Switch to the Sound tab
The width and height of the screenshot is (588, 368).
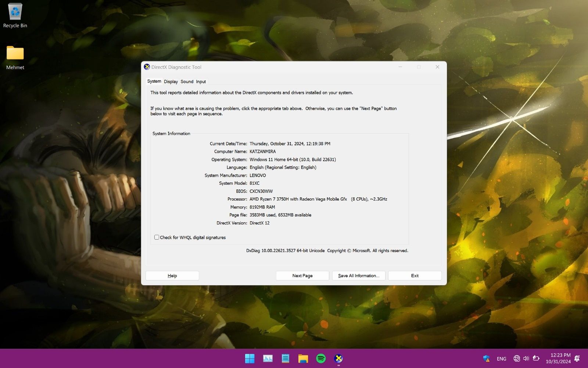point(187,82)
